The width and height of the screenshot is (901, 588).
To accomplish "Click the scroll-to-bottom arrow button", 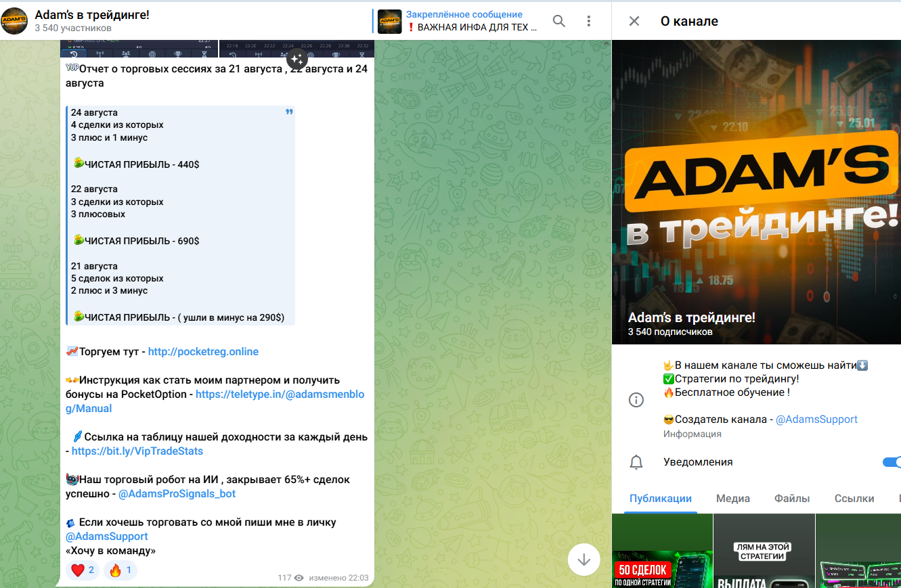I will pyautogui.click(x=584, y=560).
